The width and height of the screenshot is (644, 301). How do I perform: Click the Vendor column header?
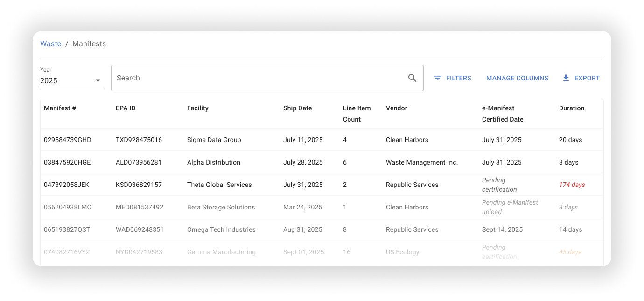[x=396, y=108]
